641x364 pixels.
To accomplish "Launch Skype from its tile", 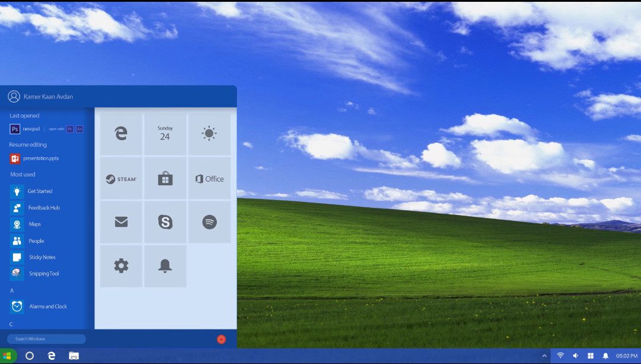I will (x=165, y=221).
